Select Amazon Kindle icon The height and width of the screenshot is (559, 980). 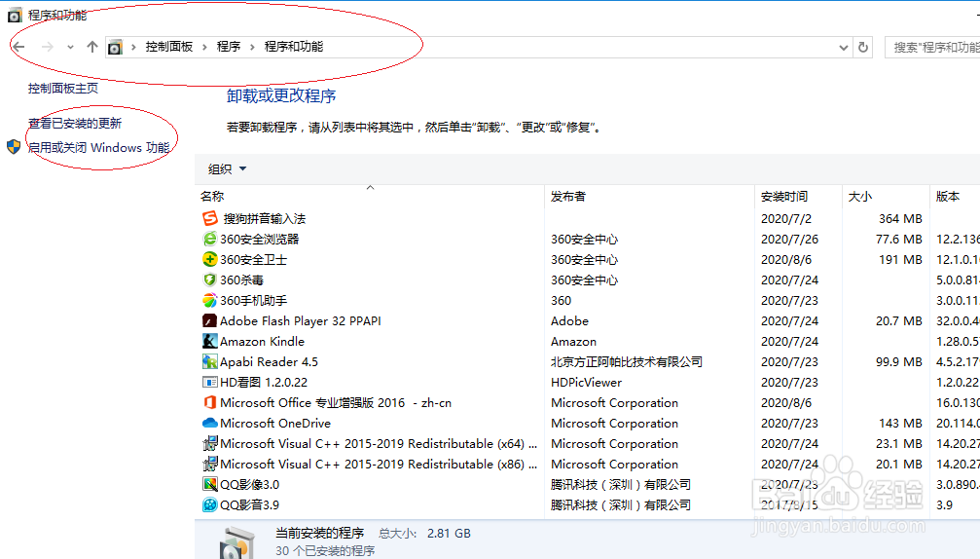(210, 342)
